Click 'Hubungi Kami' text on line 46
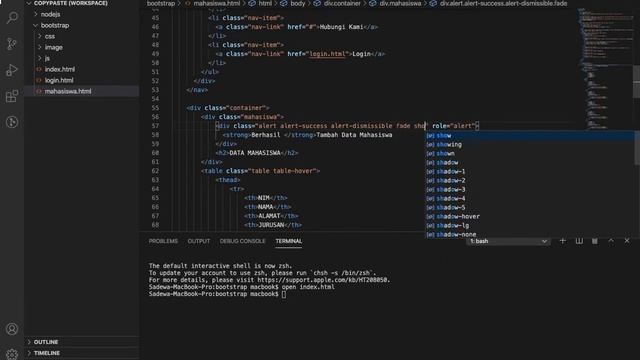The width and height of the screenshot is (640, 360). (x=341, y=27)
